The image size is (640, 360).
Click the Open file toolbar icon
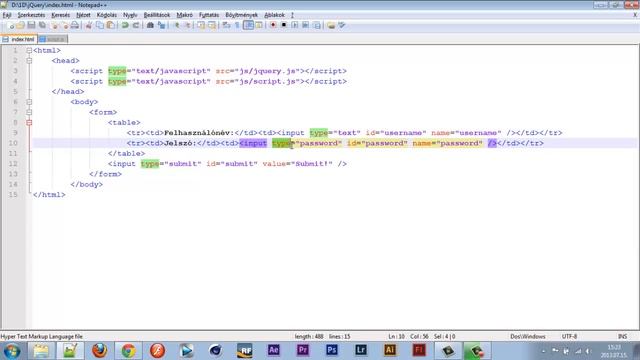(x=20, y=25)
